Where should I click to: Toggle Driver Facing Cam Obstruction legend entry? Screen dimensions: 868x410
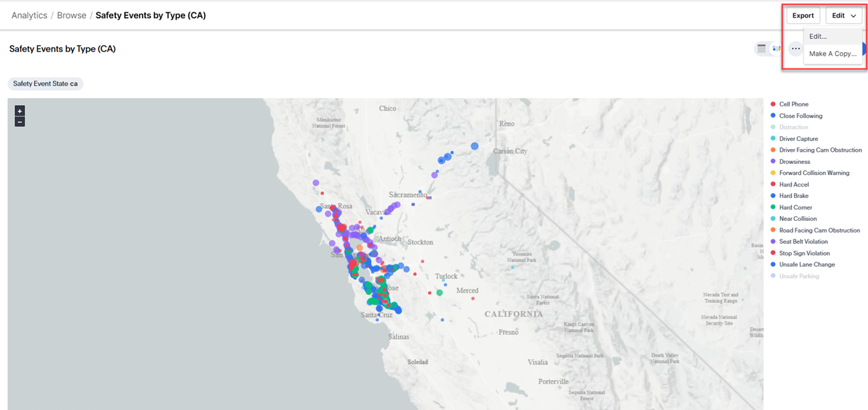(816, 150)
